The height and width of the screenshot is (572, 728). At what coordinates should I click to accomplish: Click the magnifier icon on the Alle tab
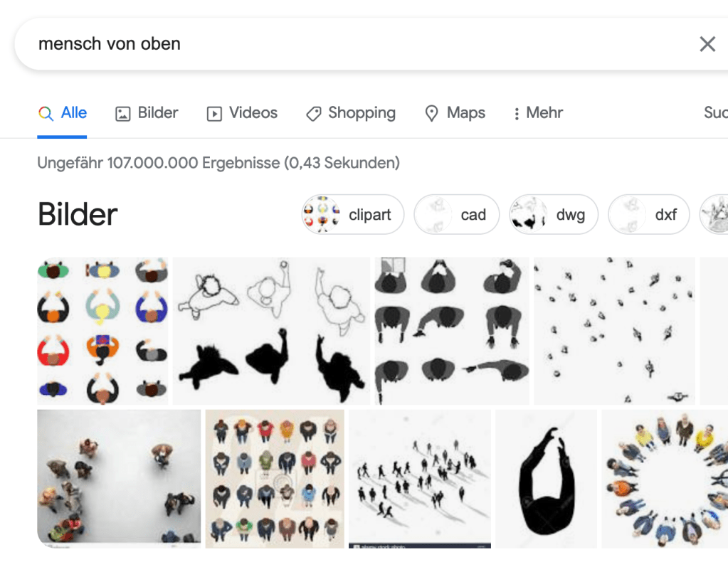[x=46, y=113]
